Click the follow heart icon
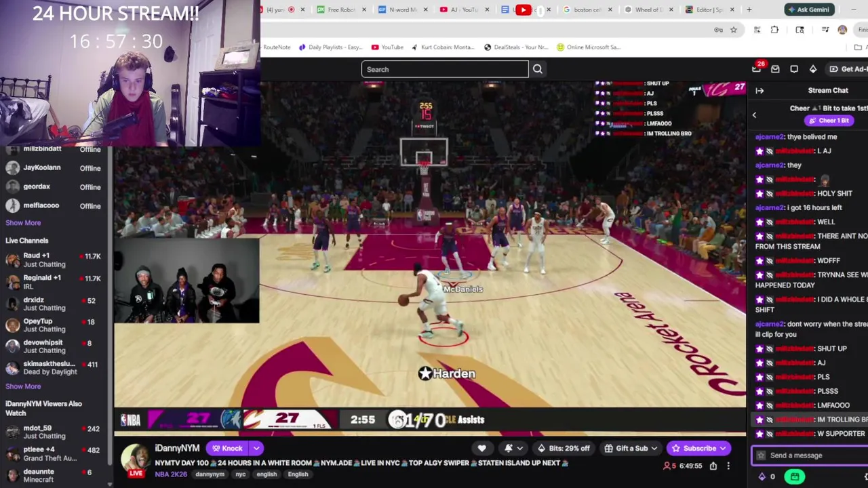868x488 pixels. pos(481,448)
